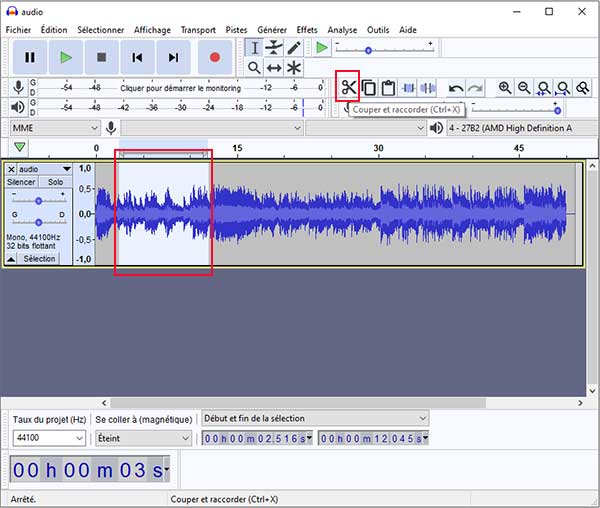Click the Copy icon
Image resolution: width=600 pixels, height=508 pixels.
(x=368, y=88)
